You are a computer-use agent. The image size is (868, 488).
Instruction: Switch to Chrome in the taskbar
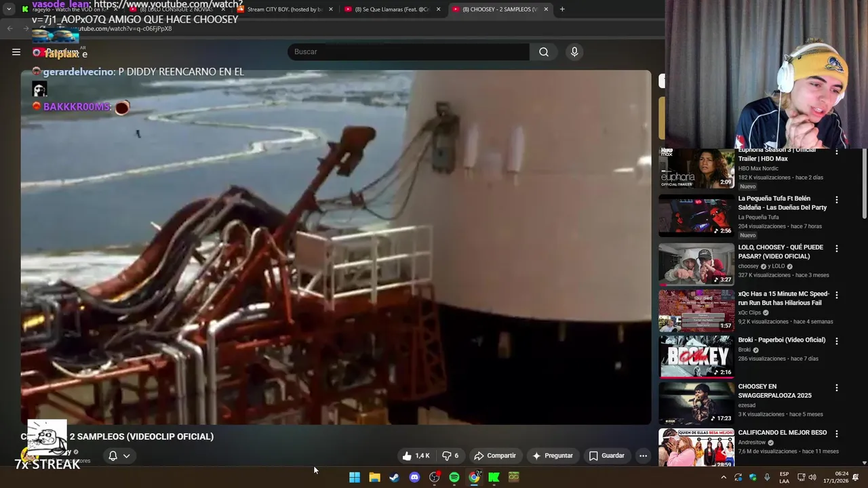click(474, 477)
